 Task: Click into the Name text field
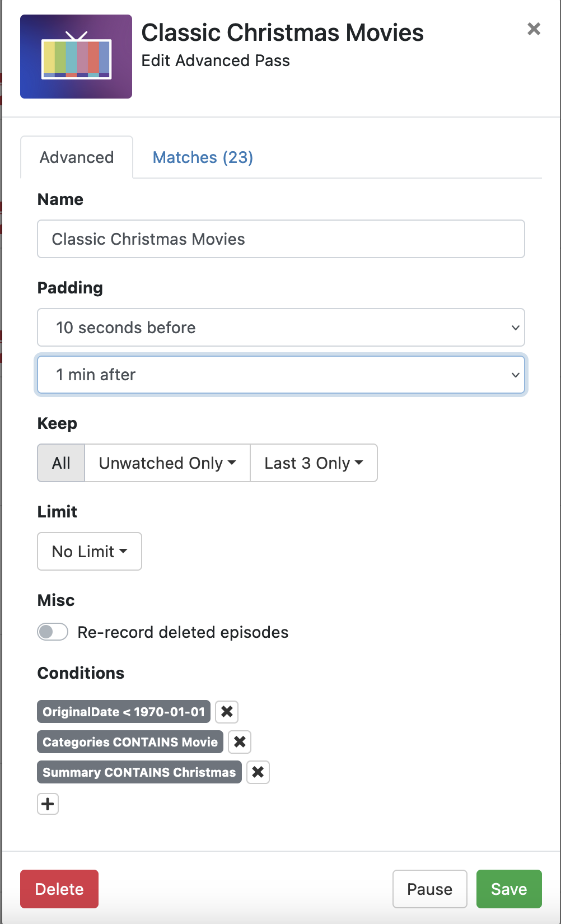(281, 239)
